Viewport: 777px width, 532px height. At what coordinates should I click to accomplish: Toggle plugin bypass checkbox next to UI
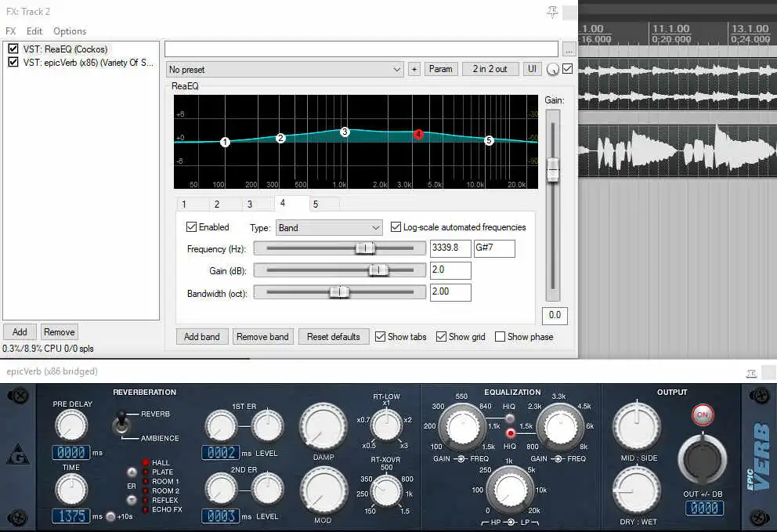pyautogui.click(x=567, y=69)
